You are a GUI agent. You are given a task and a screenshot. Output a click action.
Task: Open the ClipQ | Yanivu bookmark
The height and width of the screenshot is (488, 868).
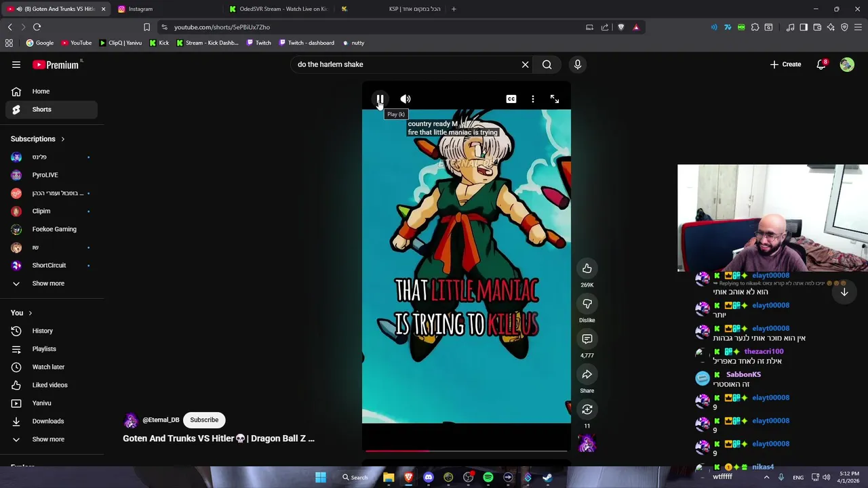pos(121,43)
